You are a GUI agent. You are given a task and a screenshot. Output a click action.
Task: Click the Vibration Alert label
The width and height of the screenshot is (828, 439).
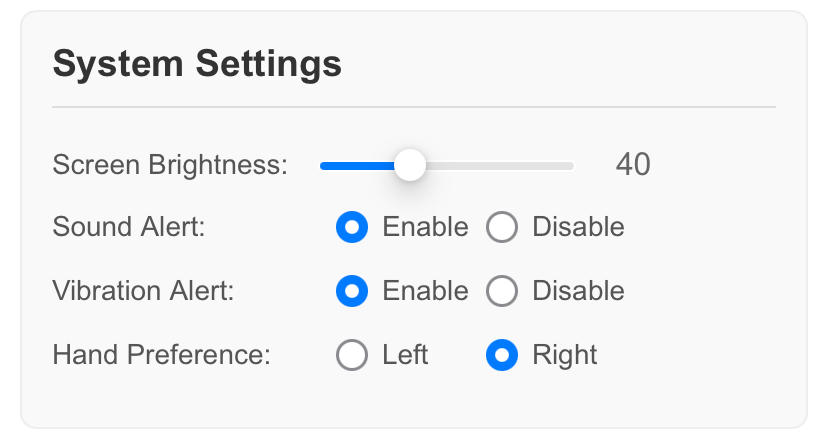click(143, 291)
